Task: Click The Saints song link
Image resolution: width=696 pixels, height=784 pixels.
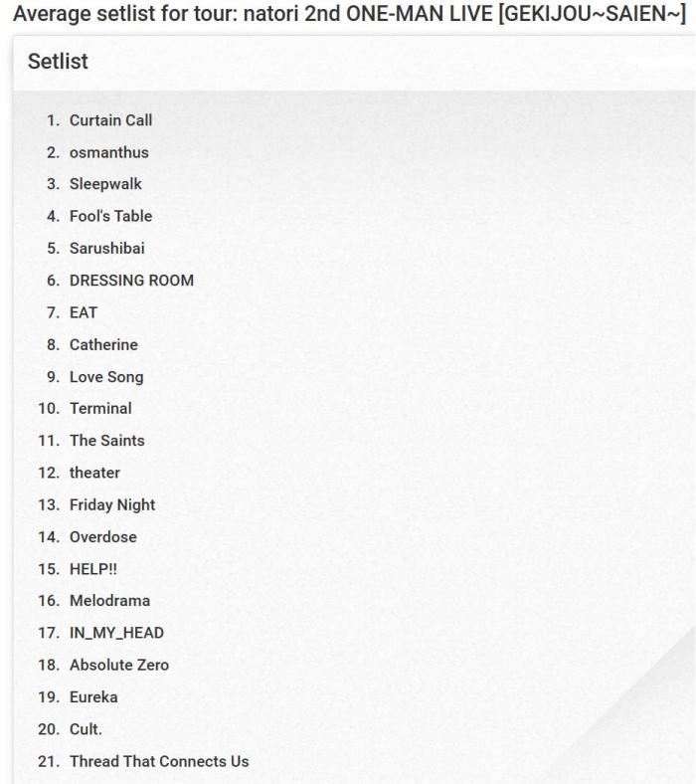Action: coord(106,440)
